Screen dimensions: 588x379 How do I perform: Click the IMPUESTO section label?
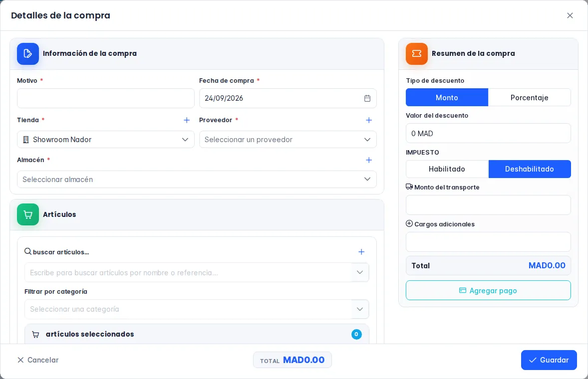[422, 153]
